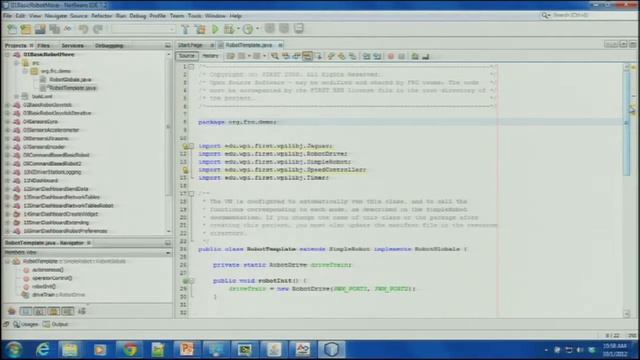Switch to the Start Page editor tab
The image size is (640, 360).
pyautogui.click(x=191, y=45)
